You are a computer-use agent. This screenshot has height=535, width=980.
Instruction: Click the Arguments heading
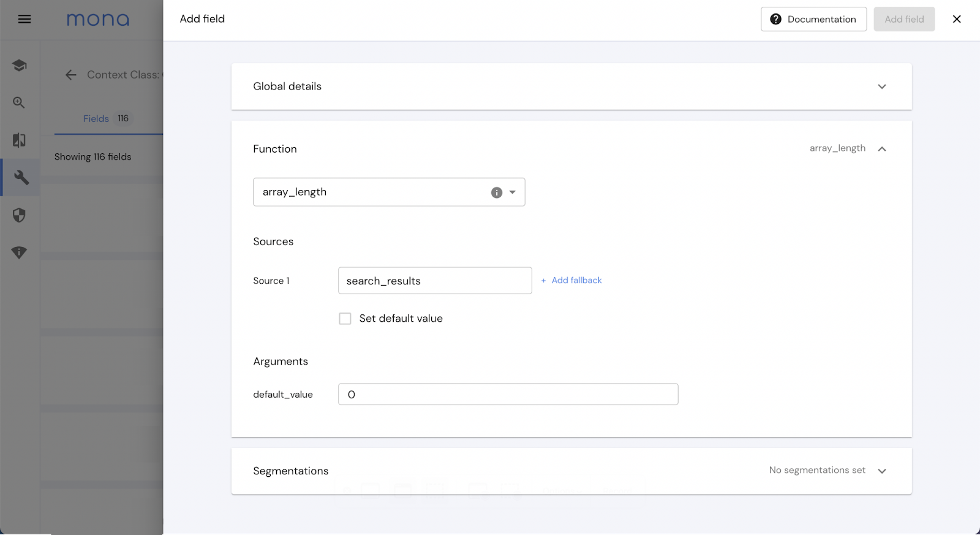pyautogui.click(x=281, y=362)
